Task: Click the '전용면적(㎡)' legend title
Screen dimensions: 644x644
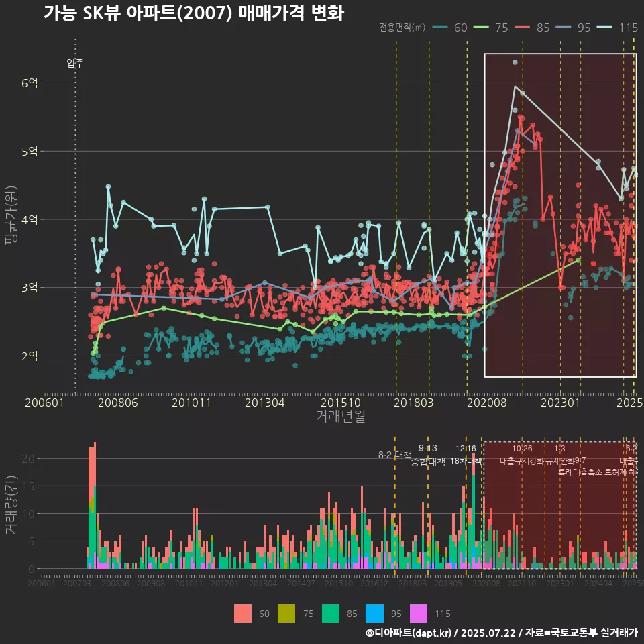Action: (x=402, y=28)
